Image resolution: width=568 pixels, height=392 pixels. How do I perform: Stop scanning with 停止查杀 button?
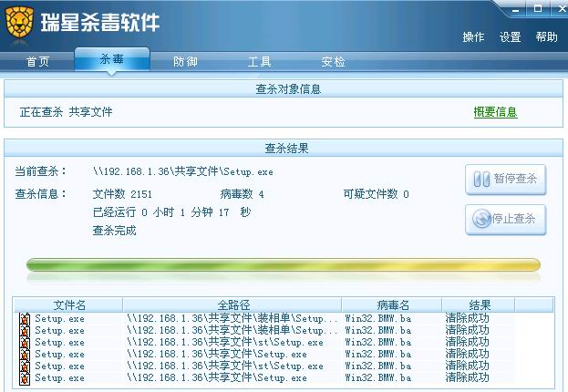[x=506, y=219]
